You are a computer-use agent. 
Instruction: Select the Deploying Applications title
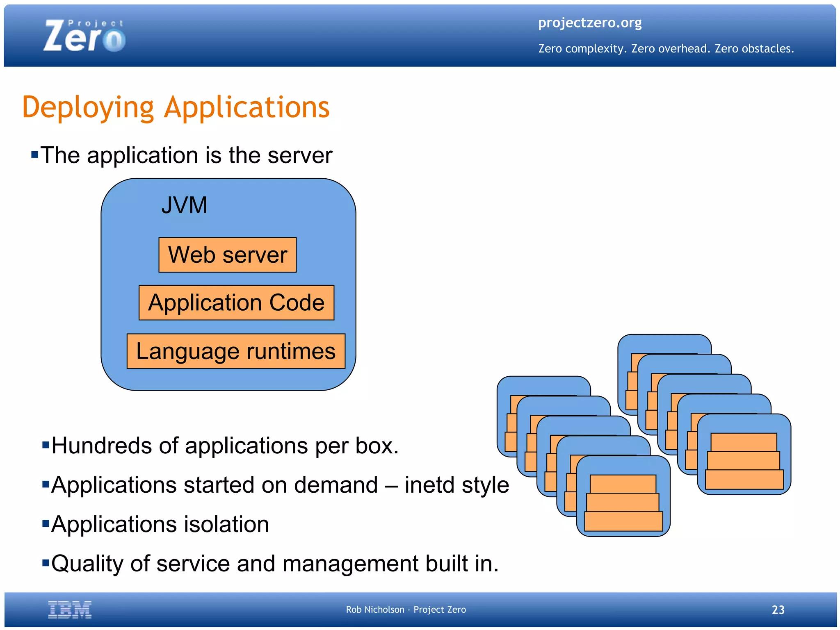pyautogui.click(x=176, y=107)
